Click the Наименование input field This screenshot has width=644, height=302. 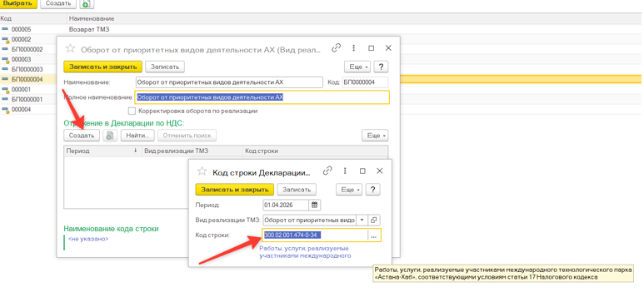[x=229, y=82]
